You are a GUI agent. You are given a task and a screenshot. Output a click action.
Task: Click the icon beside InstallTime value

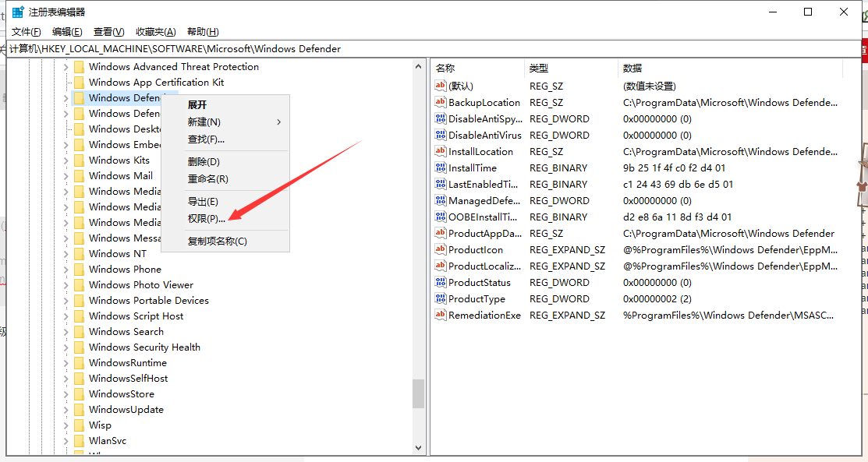click(440, 167)
